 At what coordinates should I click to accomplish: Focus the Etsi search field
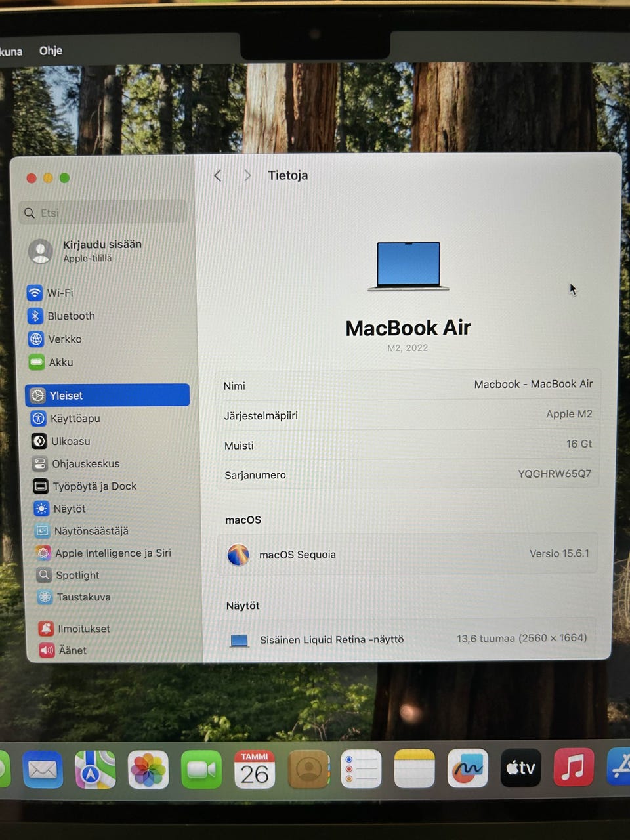coord(103,213)
